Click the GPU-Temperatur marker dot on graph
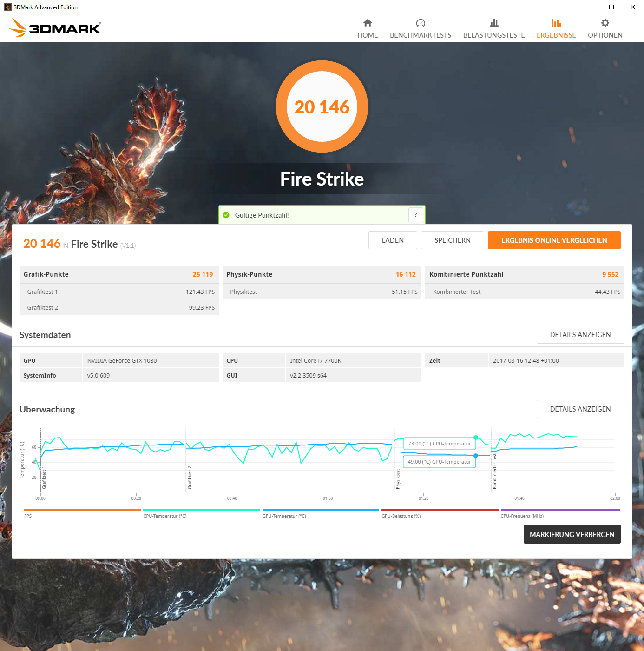The height and width of the screenshot is (651, 644). 476,456
